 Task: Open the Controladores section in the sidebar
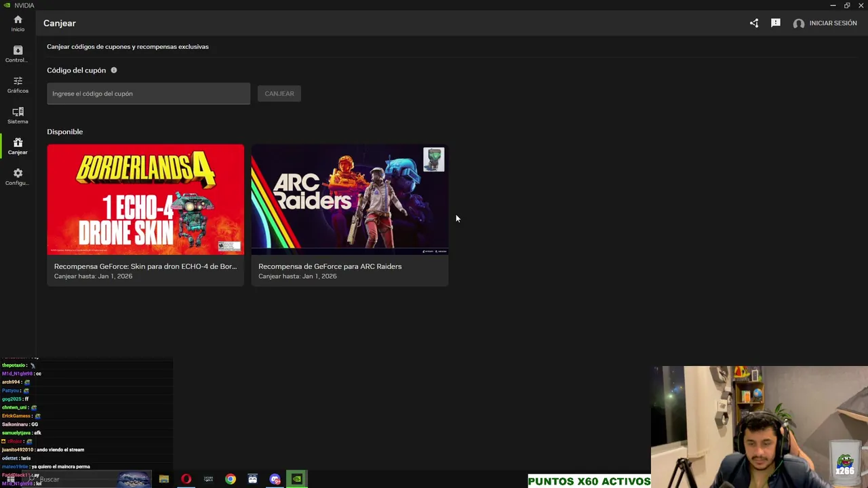pyautogui.click(x=18, y=54)
